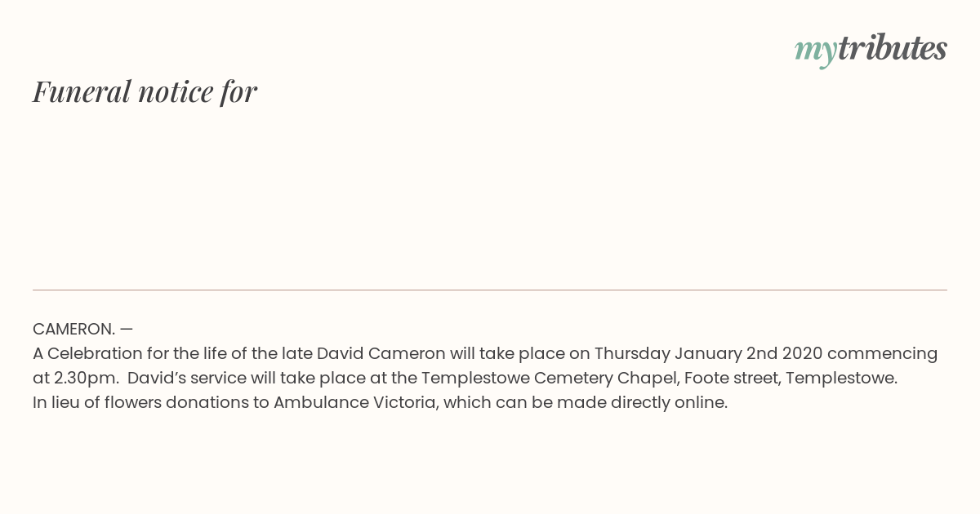Click the mytributes logo
980x514 pixels.
point(871,50)
